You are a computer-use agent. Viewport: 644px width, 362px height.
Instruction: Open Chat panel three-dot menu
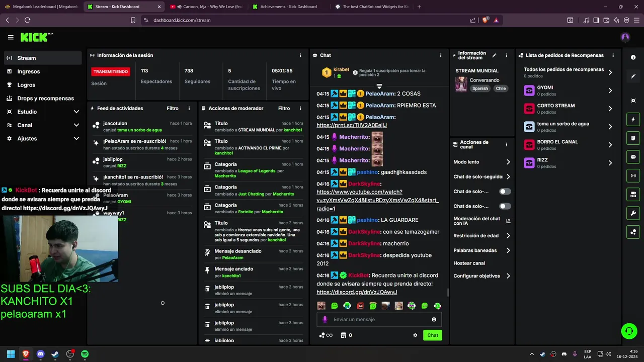tap(441, 55)
